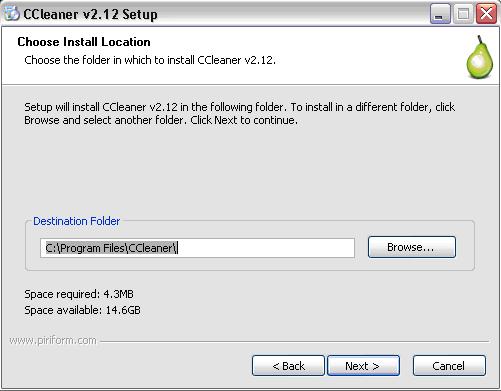Image resolution: width=501 pixels, height=391 pixels.
Task: Click the Choose Install Location heading
Action: pyautogui.click(x=84, y=42)
